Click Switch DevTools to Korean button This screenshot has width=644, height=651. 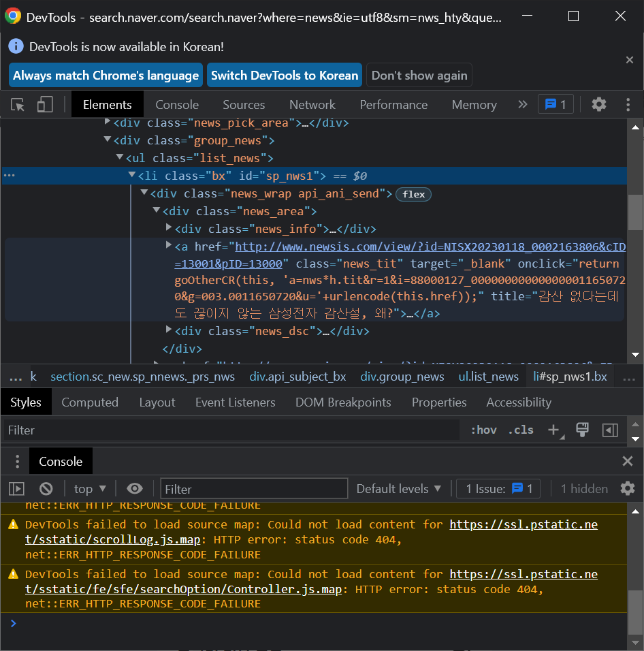[x=285, y=75]
